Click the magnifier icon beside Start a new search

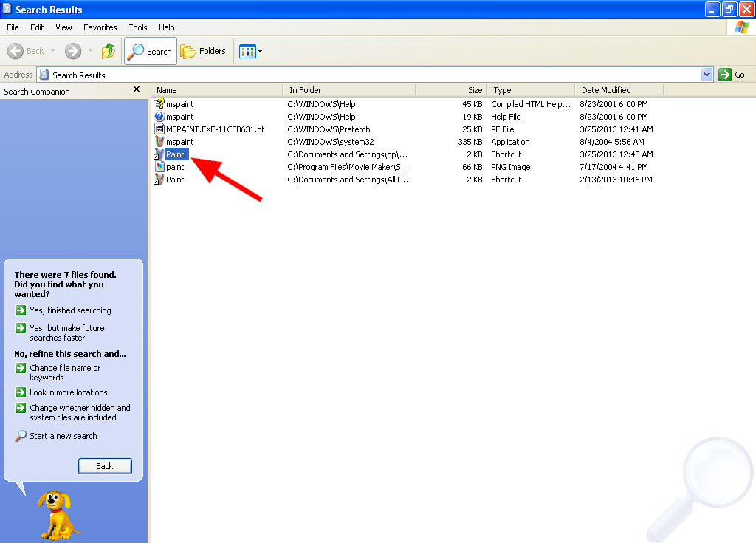(x=20, y=436)
